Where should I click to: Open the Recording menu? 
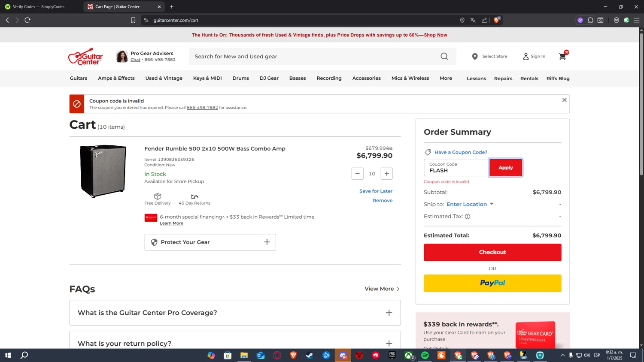pos(329,78)
